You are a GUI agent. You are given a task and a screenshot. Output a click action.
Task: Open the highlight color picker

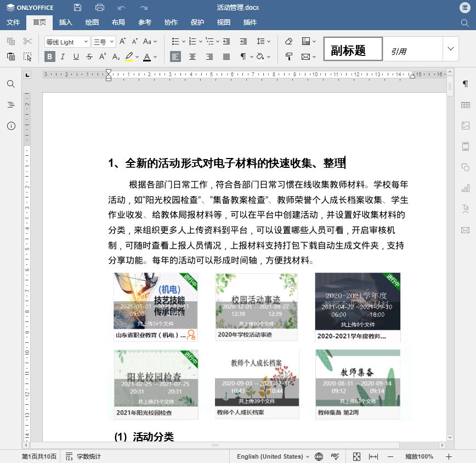tap(136, 57)
